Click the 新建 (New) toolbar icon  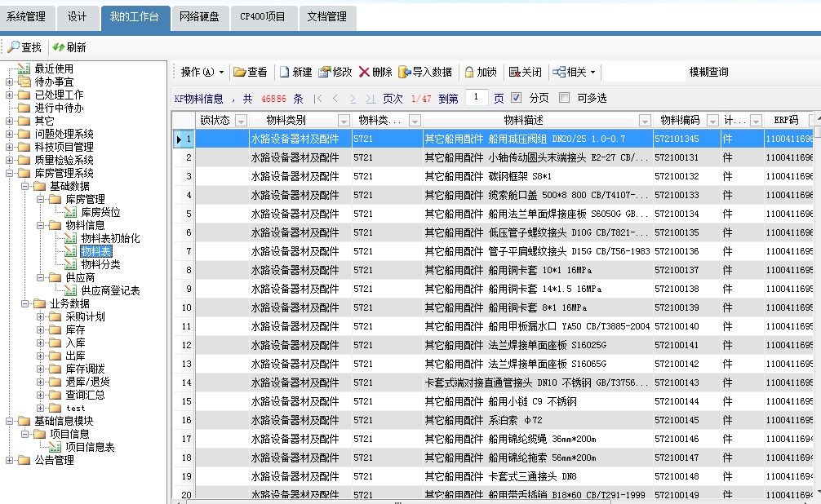click(x=285, y=72)
